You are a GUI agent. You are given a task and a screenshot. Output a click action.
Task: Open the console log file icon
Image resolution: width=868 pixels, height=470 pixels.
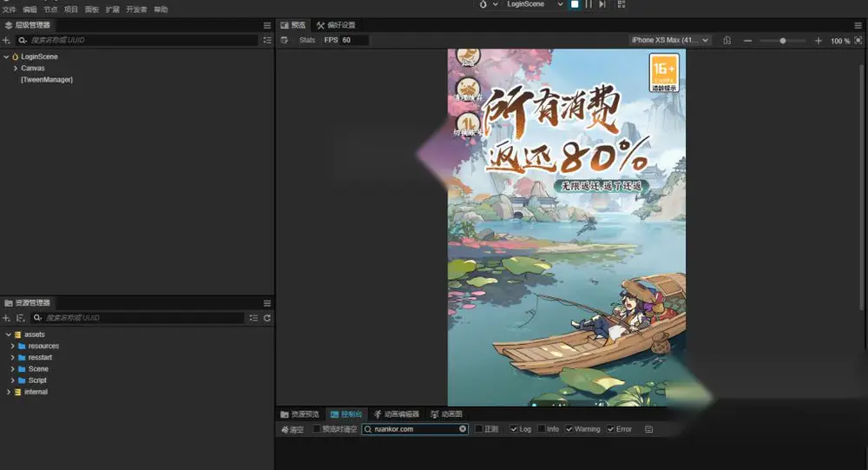[x=648, y=429]
